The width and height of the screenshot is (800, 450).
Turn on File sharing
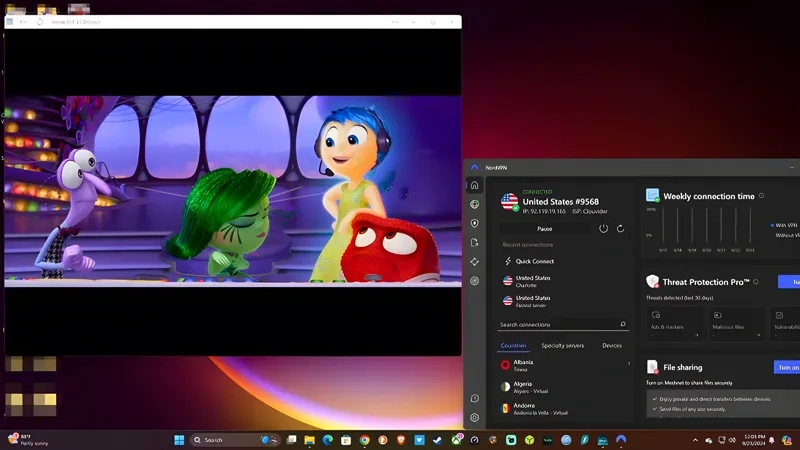pos(787,367)
